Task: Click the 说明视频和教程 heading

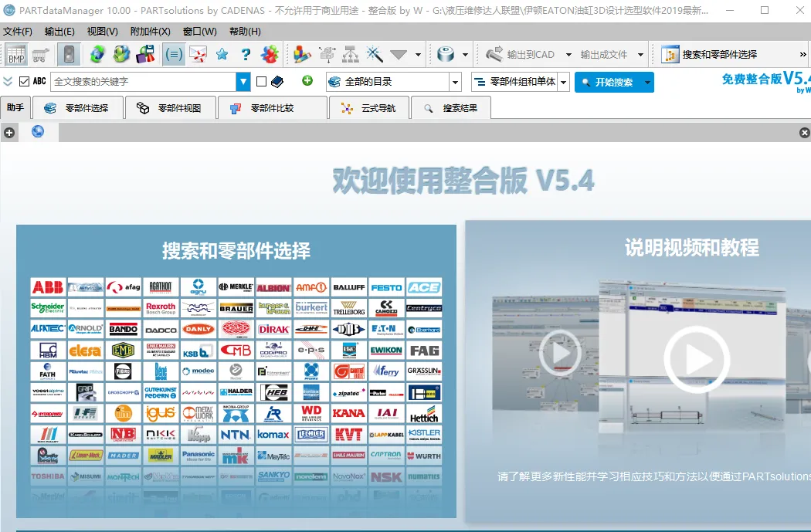Action: coord(692,248)
